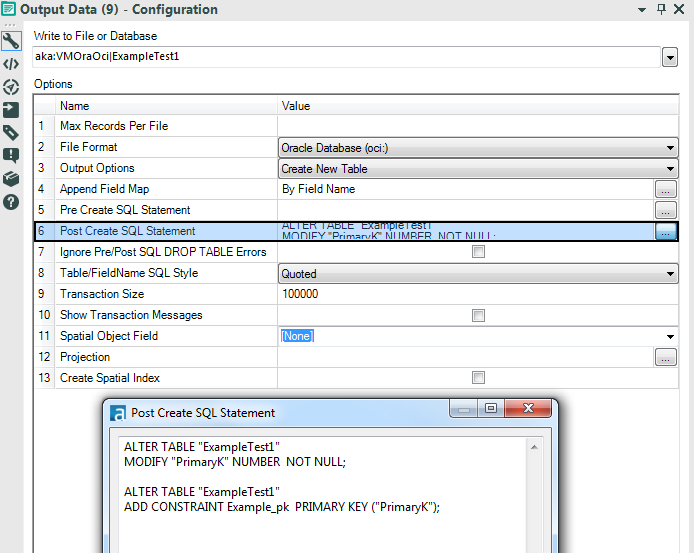The width and height of the screenshot is (694, 553).
Task: Open the Write to File or Database dropdown
Action: (x=670, y=58)
